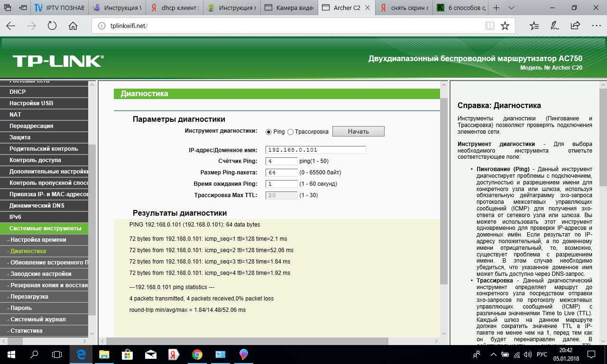The height and width of the screenshot is (364, 607).
Task: Click the Счётчик Ping input field
Action: (282, 161)
